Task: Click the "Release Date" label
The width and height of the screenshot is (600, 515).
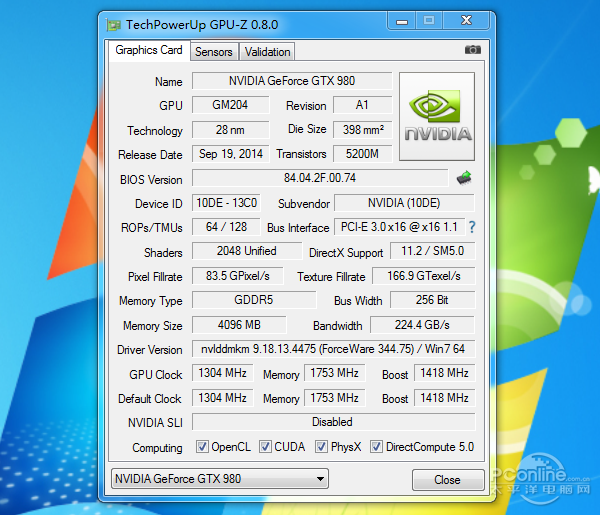Action: tap(150, 155)
